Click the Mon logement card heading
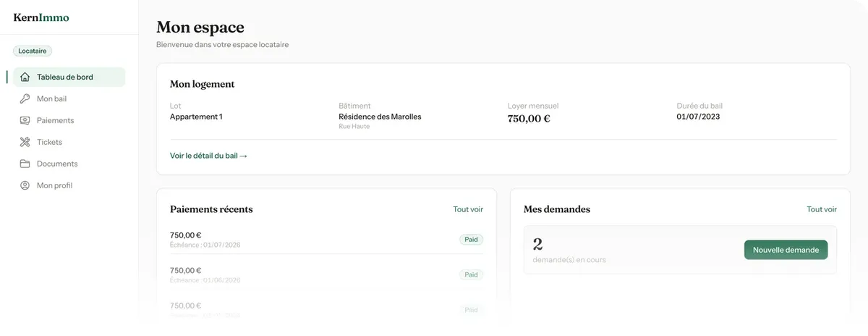This screenshot has height=336, width=868. [x=202, y=84]
